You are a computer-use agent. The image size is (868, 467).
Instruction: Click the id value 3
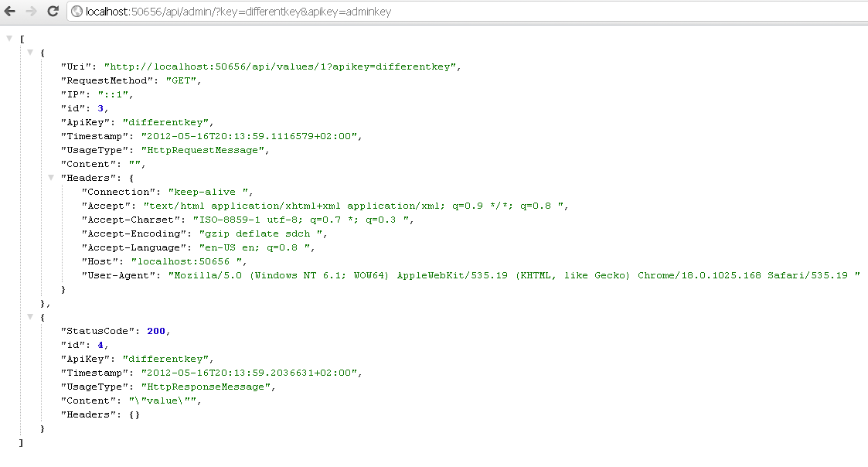pyautogui.click(x=100, y=108)
